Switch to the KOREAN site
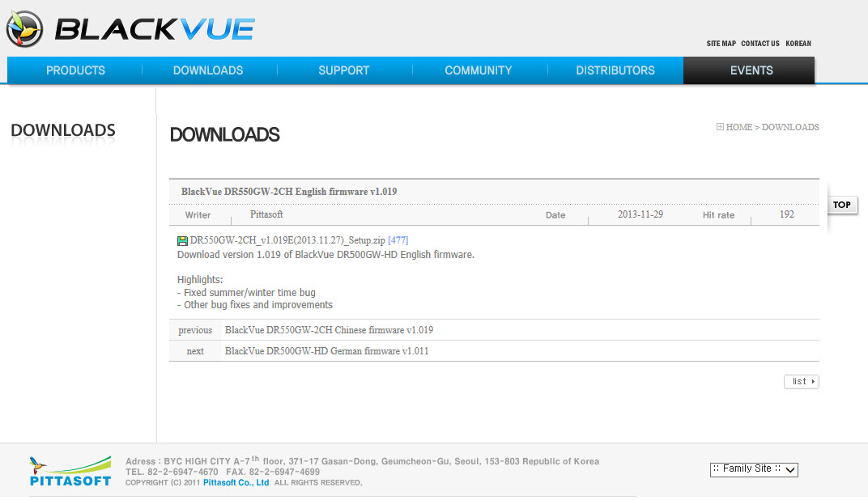 pyautogui.click(x=798, y=44)
